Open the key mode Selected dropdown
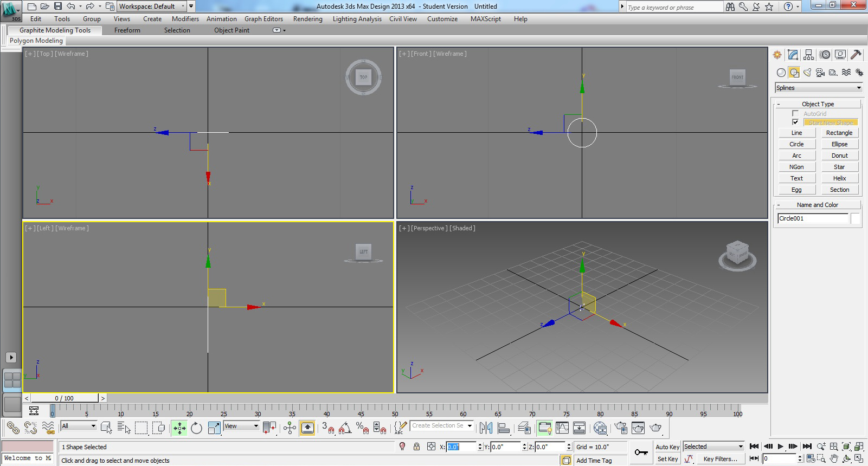The height and width of the screenshot is (466, 868). (x=713, y=446)
